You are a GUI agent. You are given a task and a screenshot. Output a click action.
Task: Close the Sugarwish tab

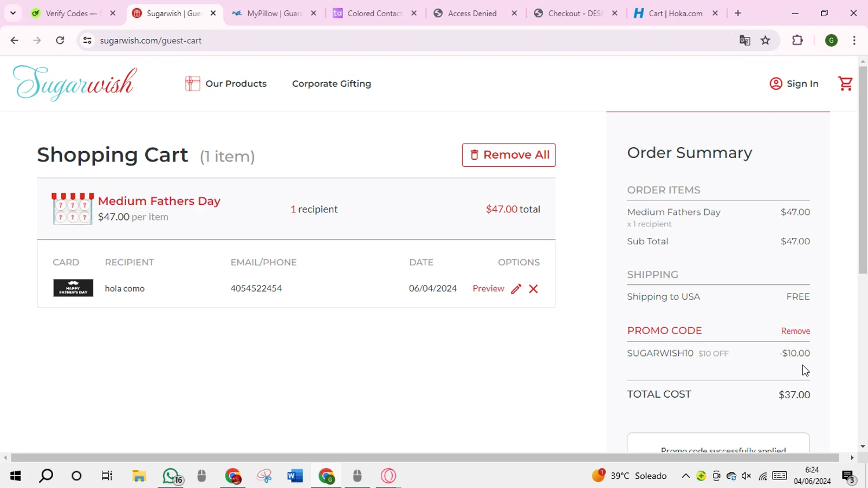(x=213, y=13)
